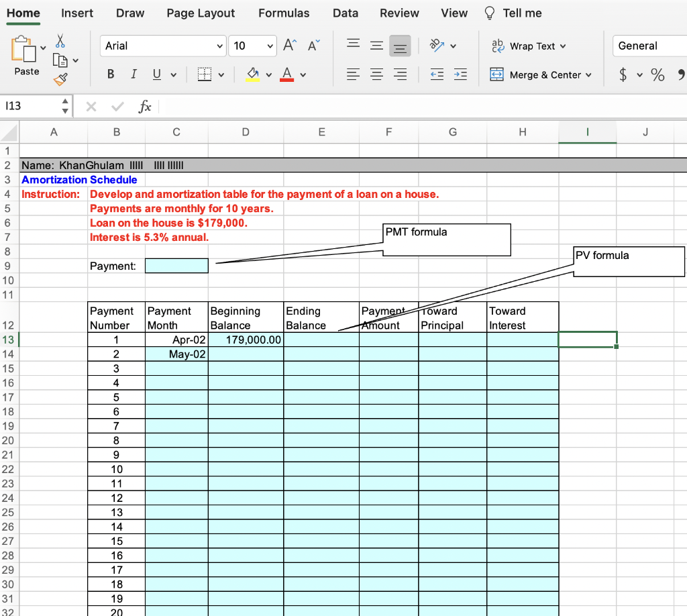Select the red font color swatch
Viewport: 687px width, 616px height.
click(x=288, y=79)
